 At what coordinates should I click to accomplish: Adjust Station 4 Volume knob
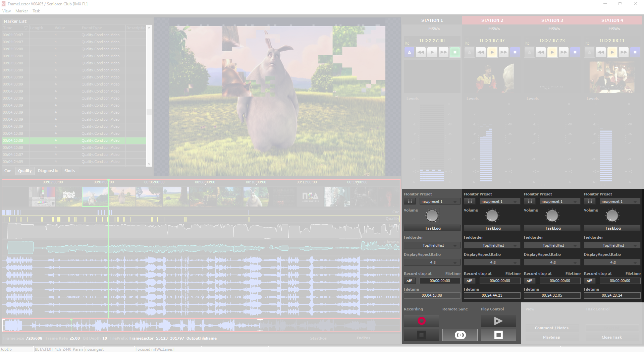click(x=612, y=216)
